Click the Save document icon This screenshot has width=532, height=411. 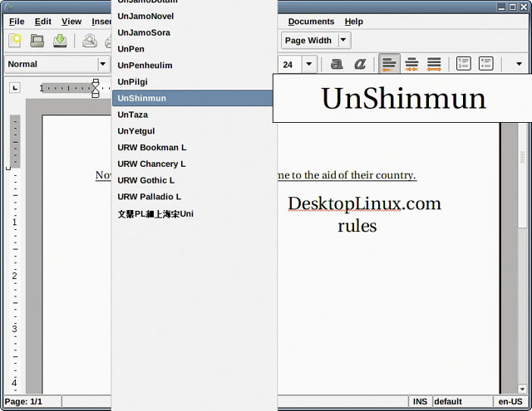click(x=60, y=41)
